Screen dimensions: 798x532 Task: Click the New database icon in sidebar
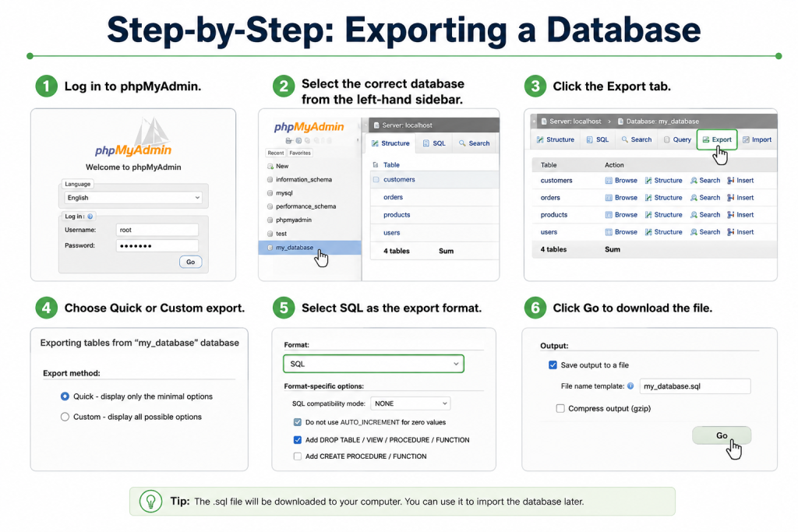point(270,167)
